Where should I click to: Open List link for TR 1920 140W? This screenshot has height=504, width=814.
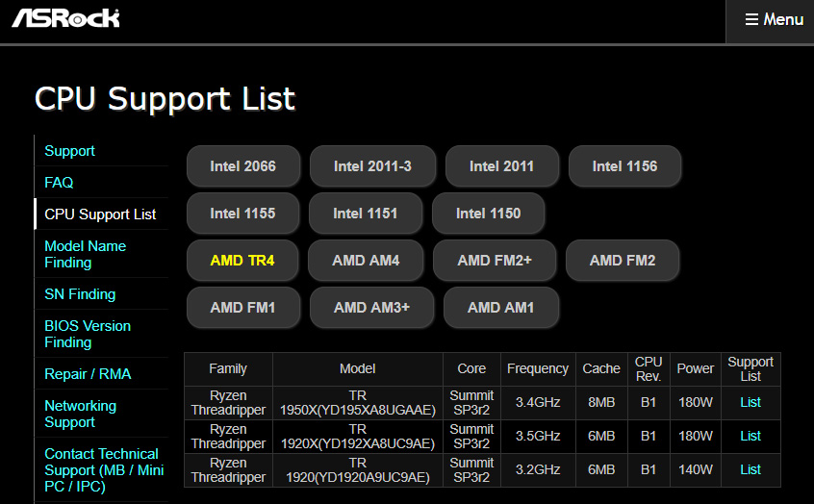click(750, 469)
